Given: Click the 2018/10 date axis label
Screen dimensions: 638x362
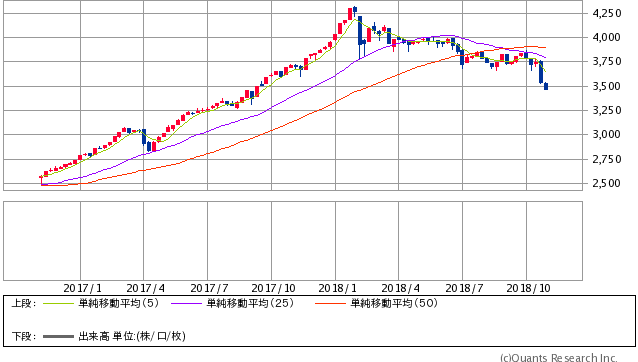Looking at the screenshot, I should coord(529,288).
